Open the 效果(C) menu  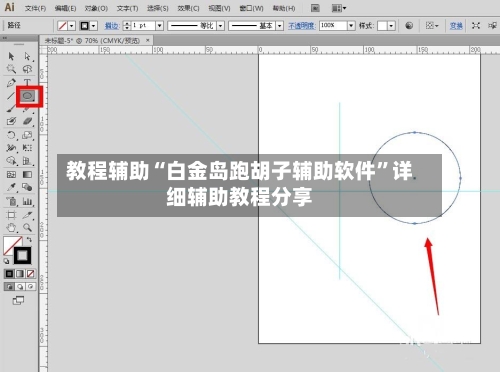[188, 8]
